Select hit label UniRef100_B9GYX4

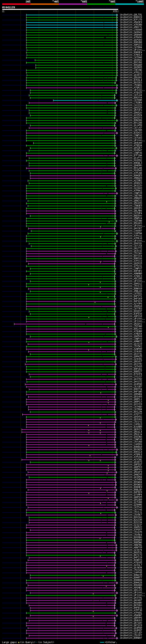[131, 98]
